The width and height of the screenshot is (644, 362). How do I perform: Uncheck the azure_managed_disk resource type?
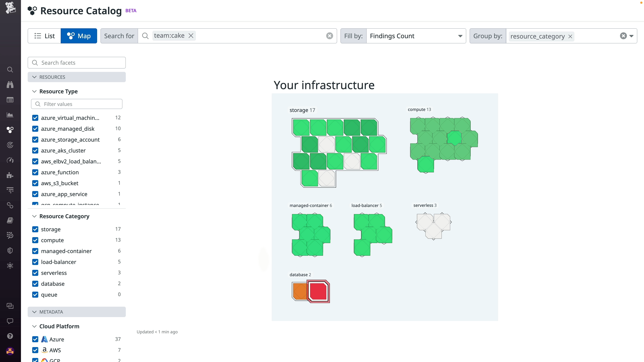click(35, 129)
